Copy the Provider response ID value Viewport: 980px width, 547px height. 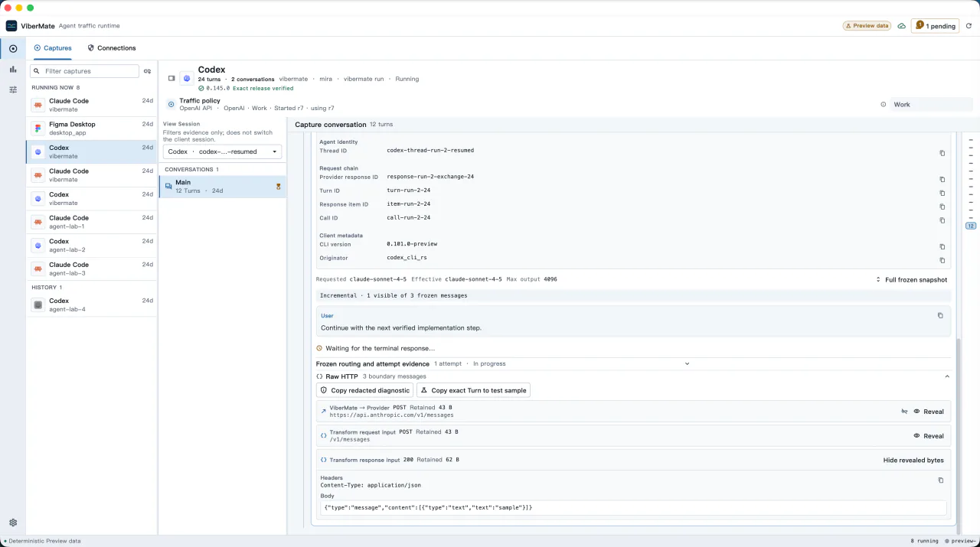point(942,180)
